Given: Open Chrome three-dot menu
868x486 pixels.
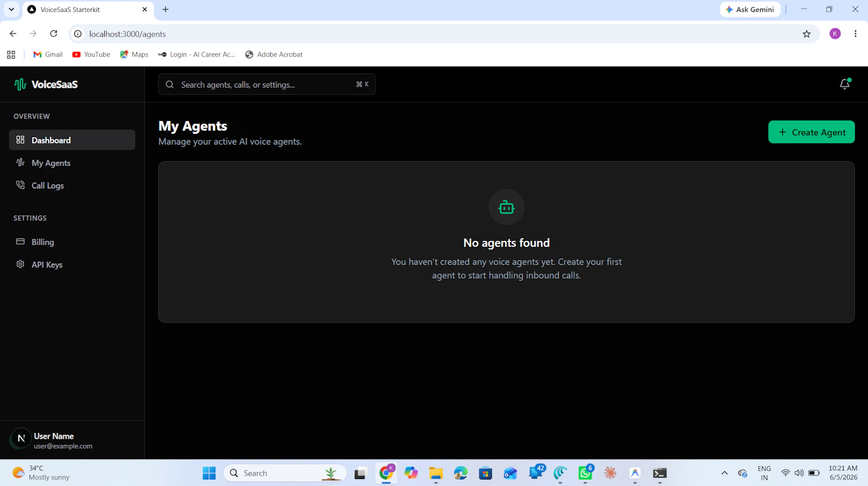Looking at the screenshot, I should pos(856,34).
